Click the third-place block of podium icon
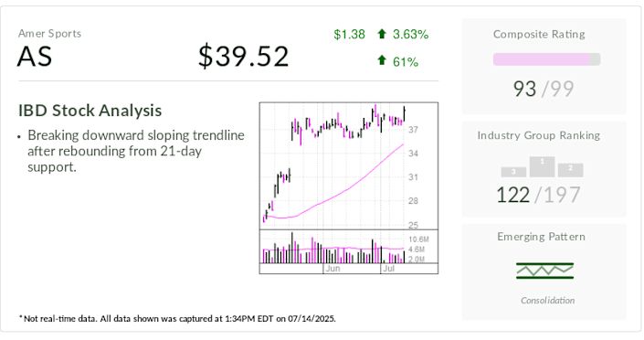The width and height of the screenshot is (644, 340). pos(513,172)
